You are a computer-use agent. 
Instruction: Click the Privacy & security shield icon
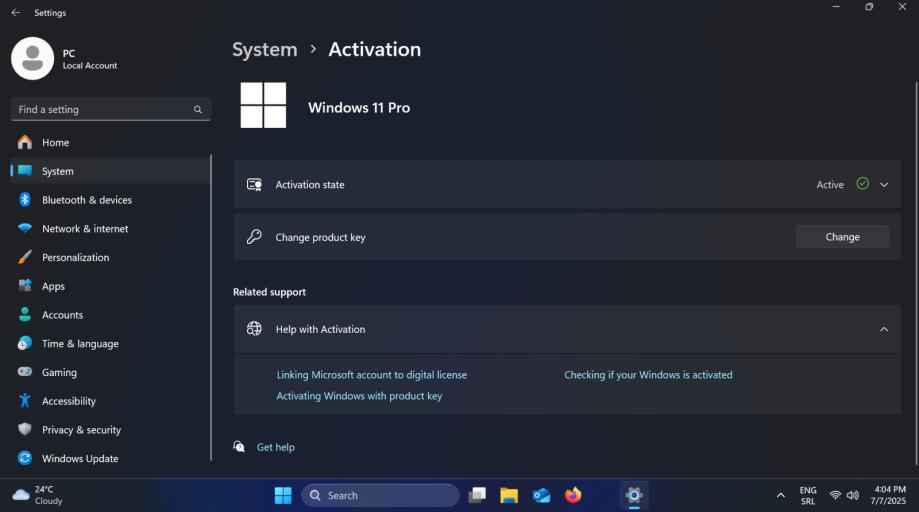click(x=25, y=429)
